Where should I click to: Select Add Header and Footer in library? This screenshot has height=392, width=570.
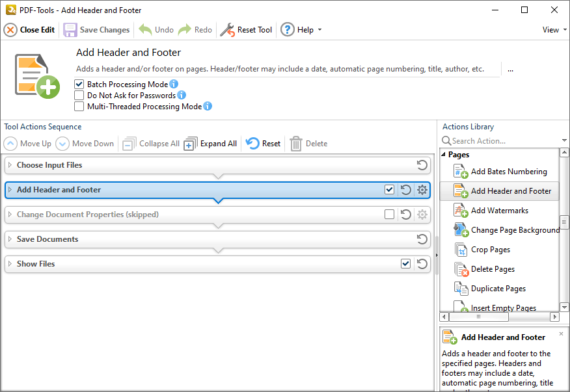click(500, 191)
